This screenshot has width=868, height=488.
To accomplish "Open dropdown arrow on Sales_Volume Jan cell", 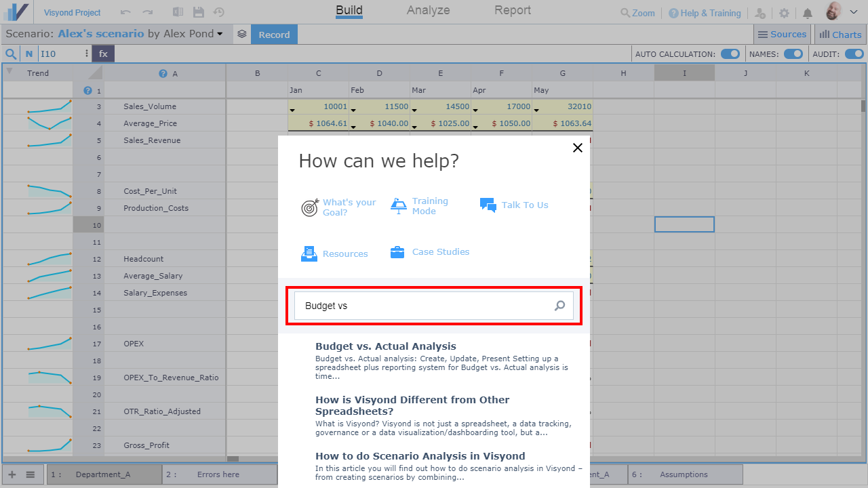I will click(x=292, y=110).
